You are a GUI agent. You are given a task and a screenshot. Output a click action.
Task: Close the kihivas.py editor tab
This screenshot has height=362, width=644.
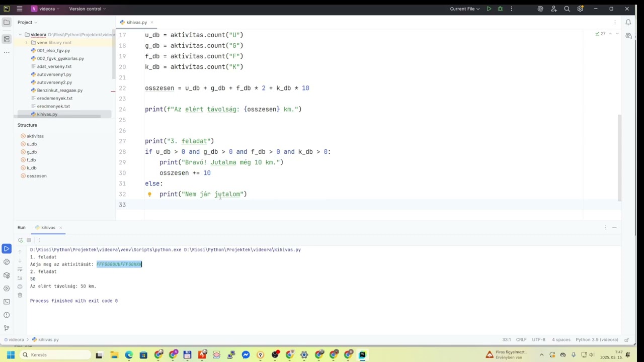[151, 22]
